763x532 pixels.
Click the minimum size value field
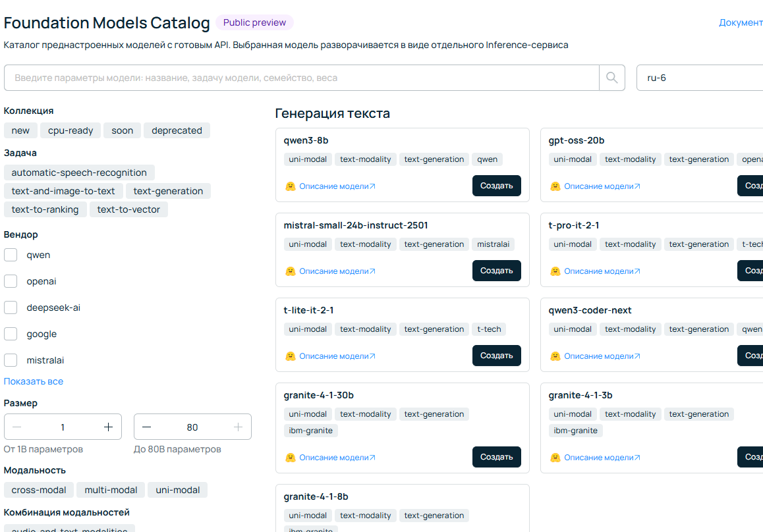tap(63, 427)
